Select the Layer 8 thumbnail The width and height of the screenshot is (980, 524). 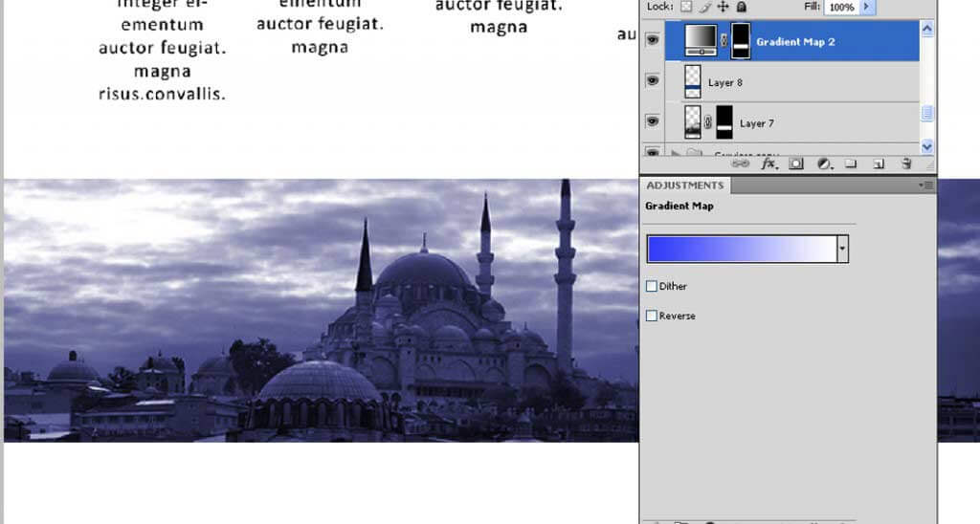[x=693, y=82]
